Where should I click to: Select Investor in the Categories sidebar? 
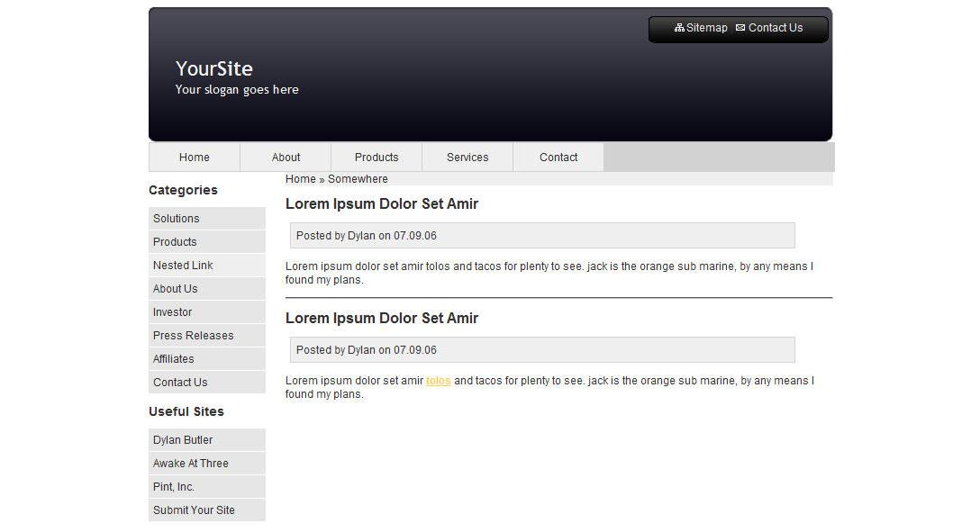[207, 312]
